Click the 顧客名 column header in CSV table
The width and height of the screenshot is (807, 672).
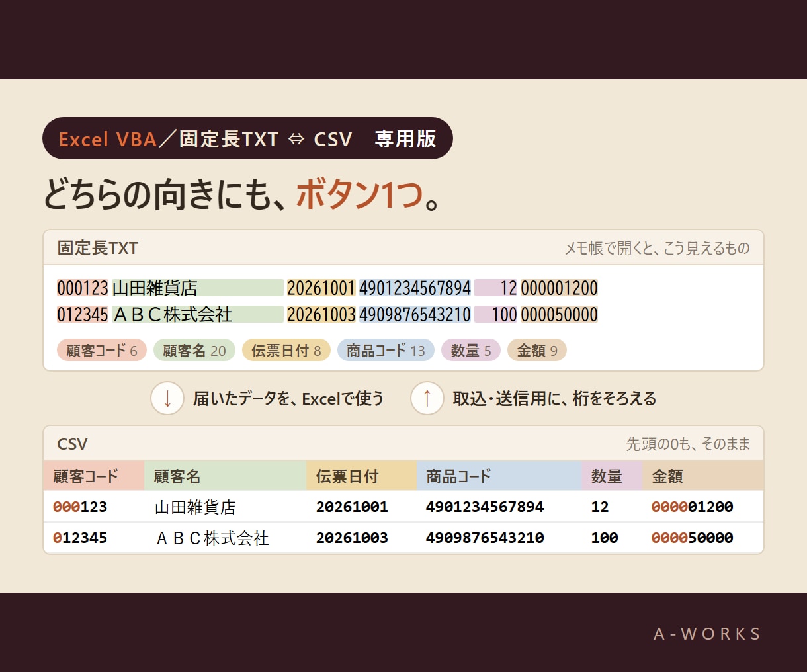coord(226,476)
